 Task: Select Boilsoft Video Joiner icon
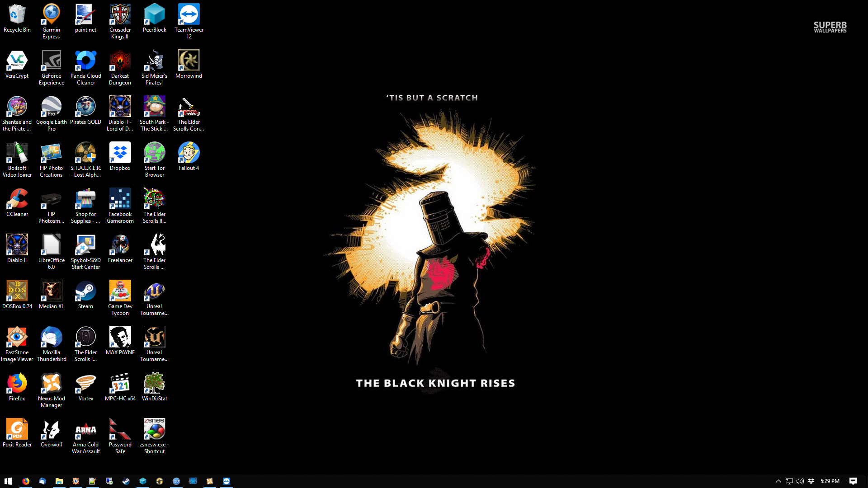point(17,160)
